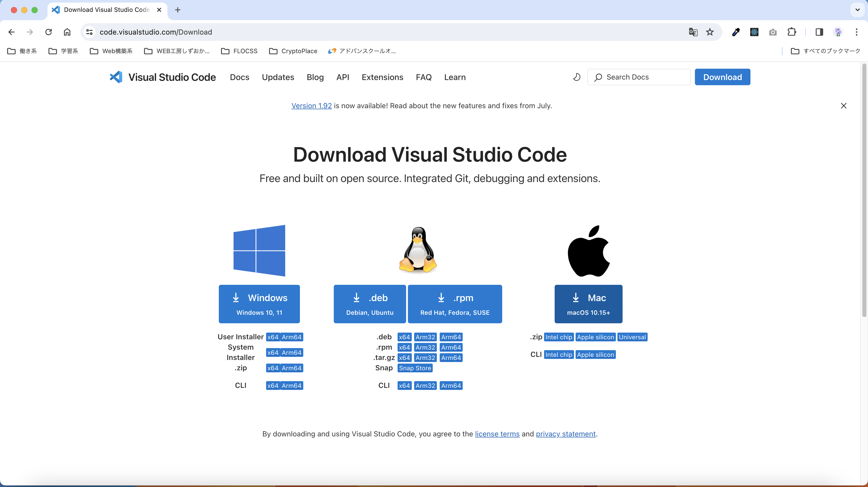Click the license terms link

(497, 434)
